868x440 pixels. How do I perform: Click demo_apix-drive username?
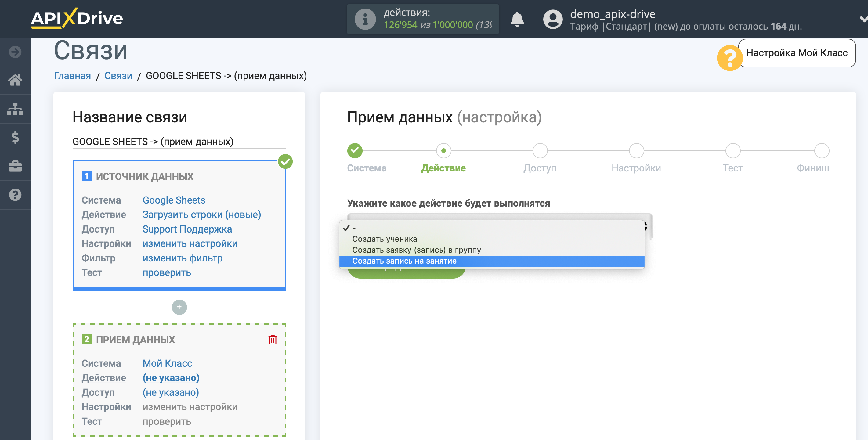[x=612, y=14]
